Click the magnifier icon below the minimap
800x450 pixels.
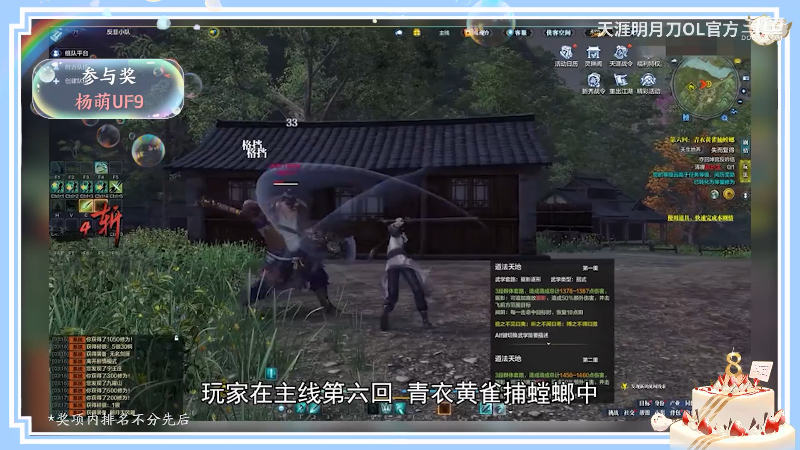(x=724, y=118)
